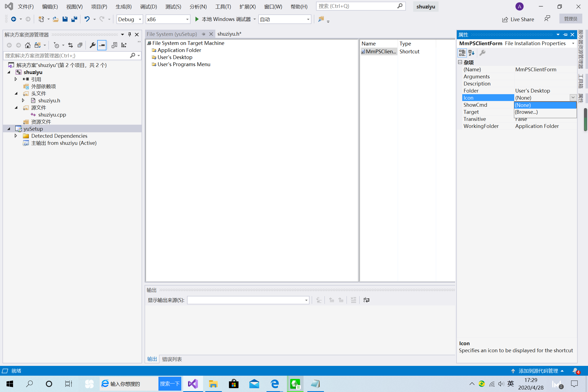The height and width of the screenshot is (392, 588).
Task: Click the Home icon in Solution Explorer
Action: (27, 45)
